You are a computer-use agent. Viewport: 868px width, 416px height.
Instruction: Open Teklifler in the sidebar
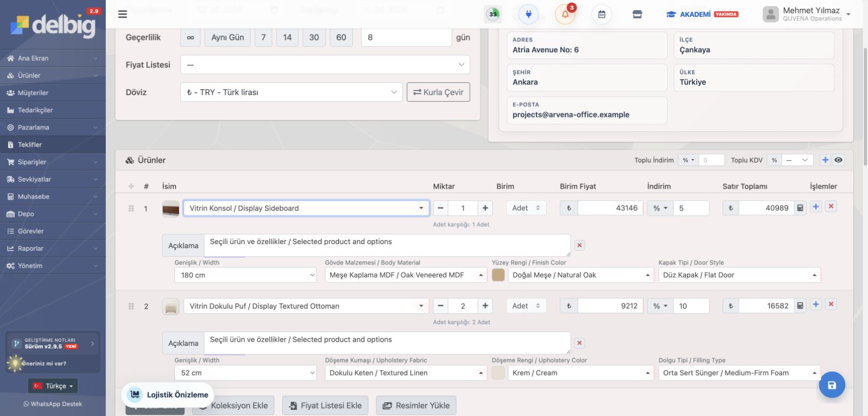[x=53, y=145]
